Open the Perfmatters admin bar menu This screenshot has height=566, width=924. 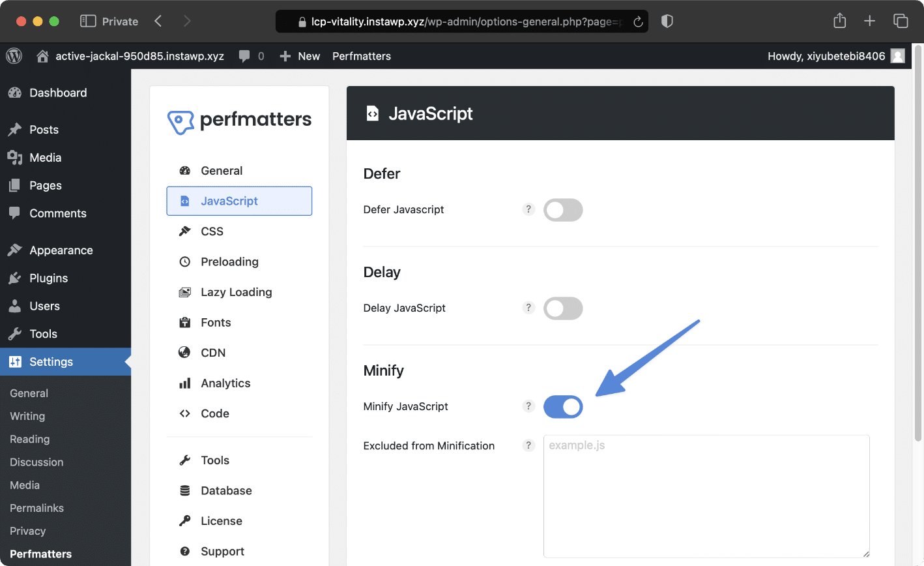[361, 56]
